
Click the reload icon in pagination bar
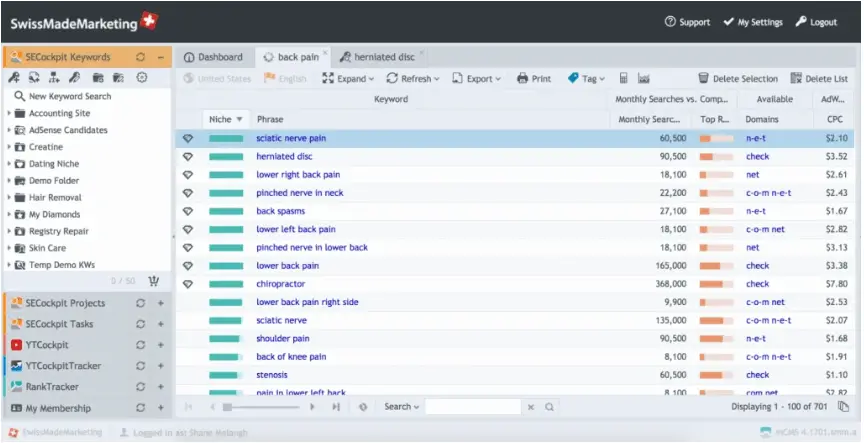363,407
